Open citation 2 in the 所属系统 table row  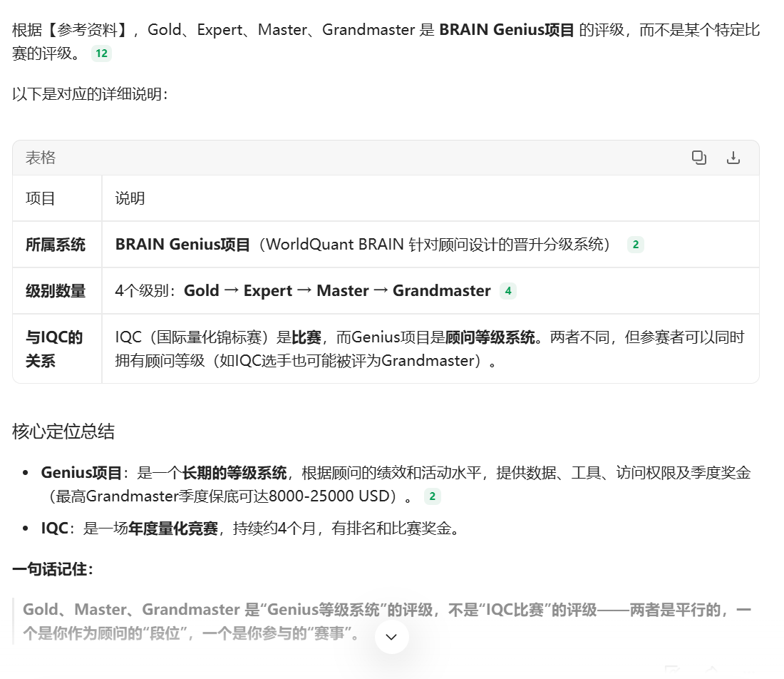pos(636,245)
